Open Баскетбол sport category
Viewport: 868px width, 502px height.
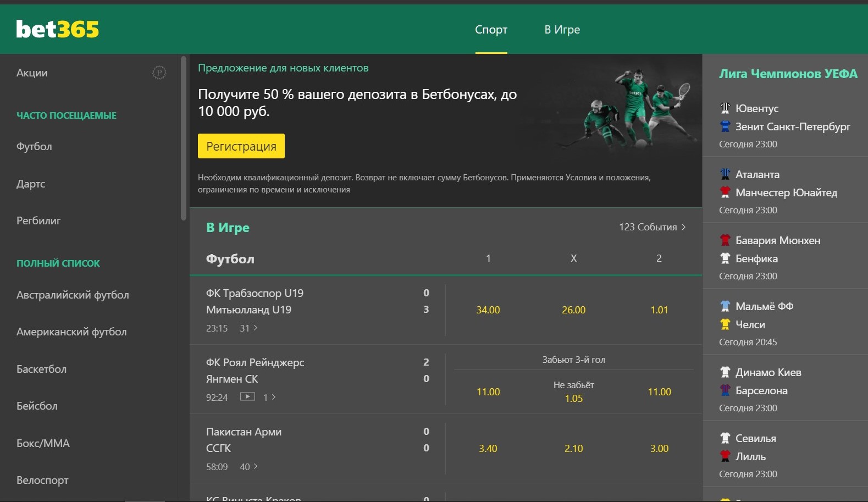coord(41,369)
